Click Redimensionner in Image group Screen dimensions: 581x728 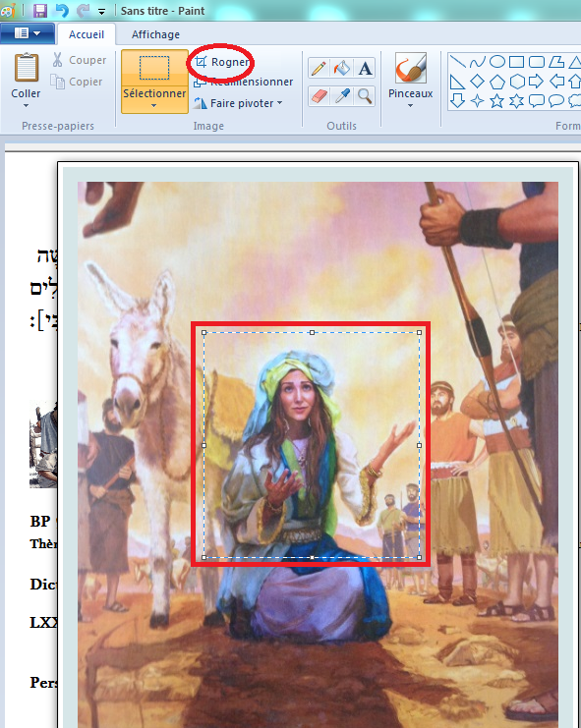pos(244,82)
